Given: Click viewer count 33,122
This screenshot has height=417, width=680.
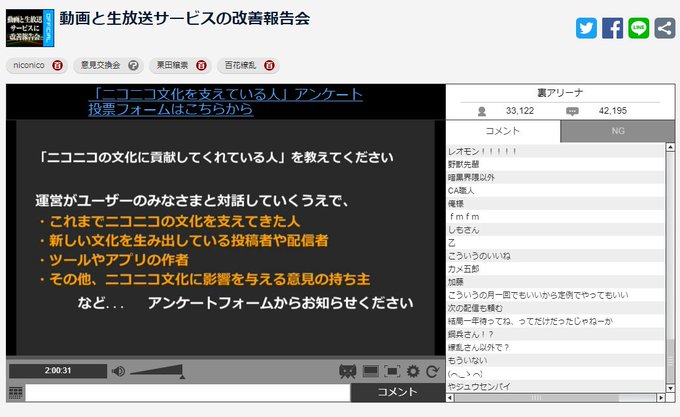Looking at the screenshot, I should click(520, 111).
